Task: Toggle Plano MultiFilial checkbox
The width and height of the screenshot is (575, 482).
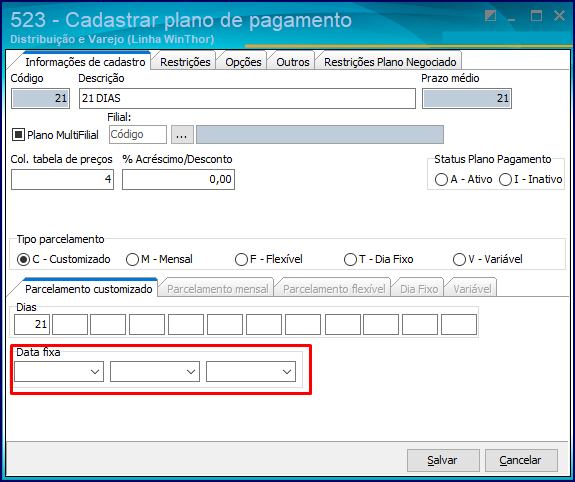Action: pos(18,135)
